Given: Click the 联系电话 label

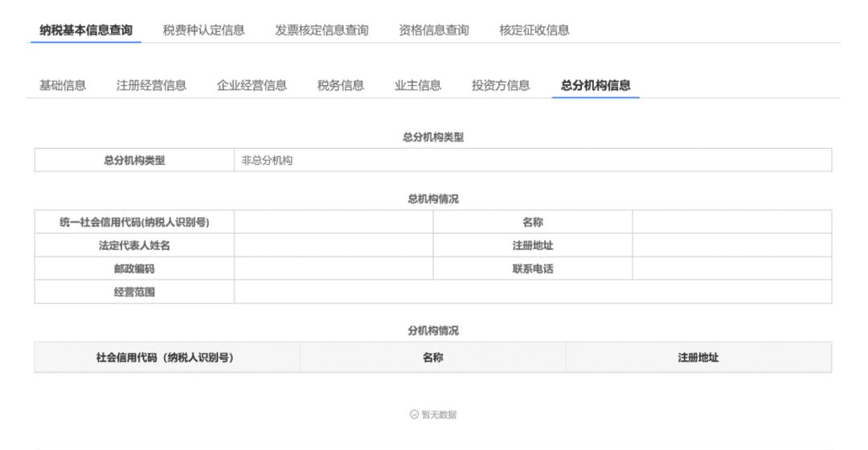Looking at the screenshot, I should click(x=533, y=268).
